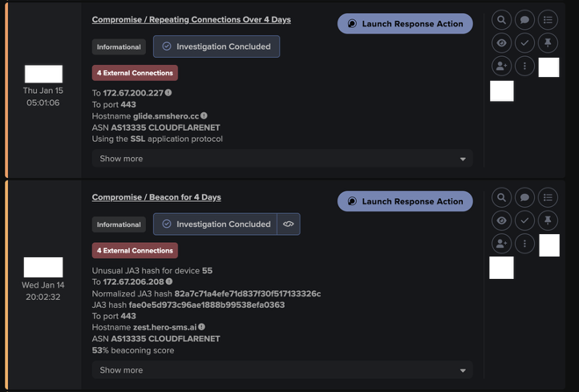
Task: Click Thu Jan 15 05:01:06 timestamp
Action: [x=43, y=97]
